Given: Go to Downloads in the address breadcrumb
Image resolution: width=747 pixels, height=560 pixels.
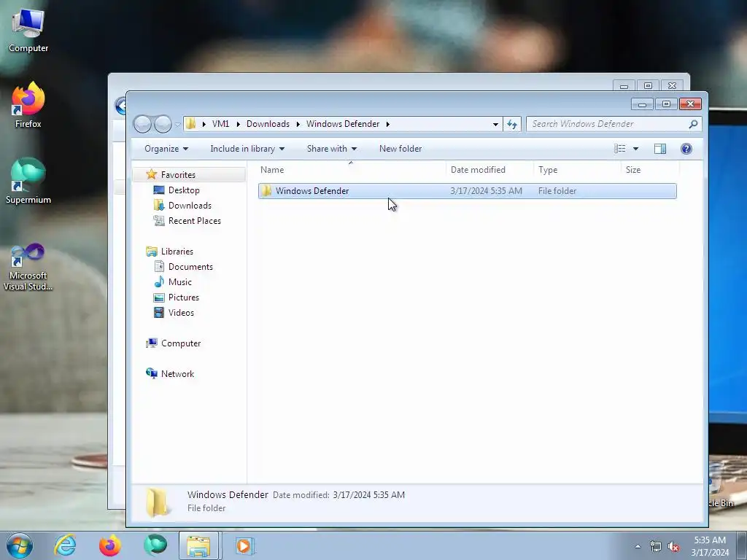Looking at the screenshot, I should point(268,124).
